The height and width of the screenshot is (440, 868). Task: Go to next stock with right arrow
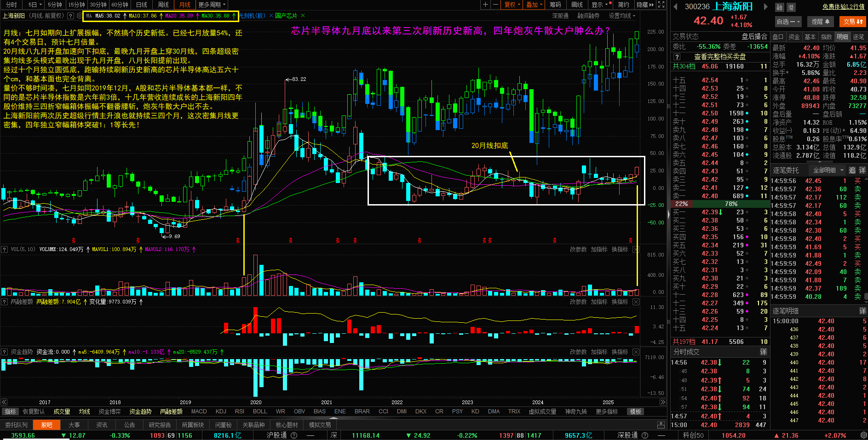point(766,6)
